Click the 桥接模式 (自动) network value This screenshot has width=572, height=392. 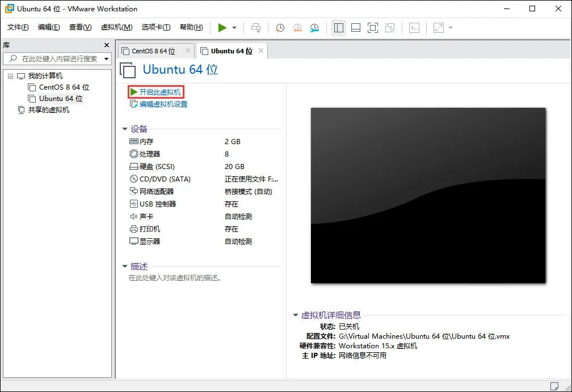click(249, 191)
